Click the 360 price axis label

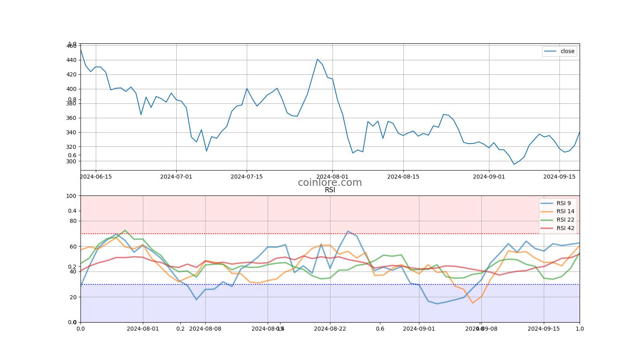71,118
